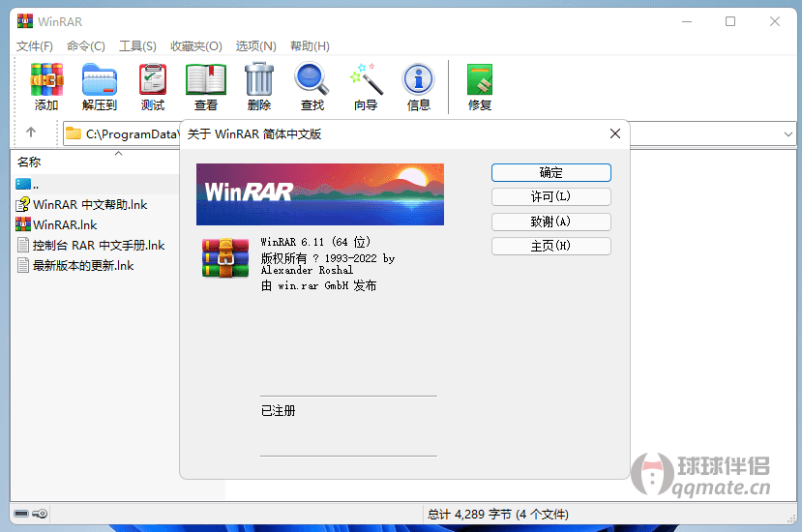
Task: Click the 主页(H) home page button
Action: [x=550, y=246]
